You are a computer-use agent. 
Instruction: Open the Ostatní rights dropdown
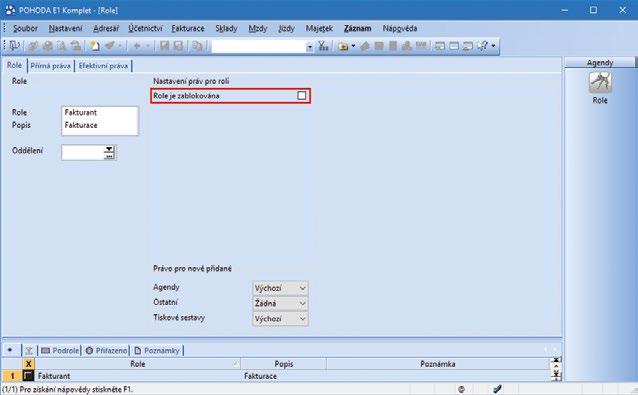pos(280,303)
